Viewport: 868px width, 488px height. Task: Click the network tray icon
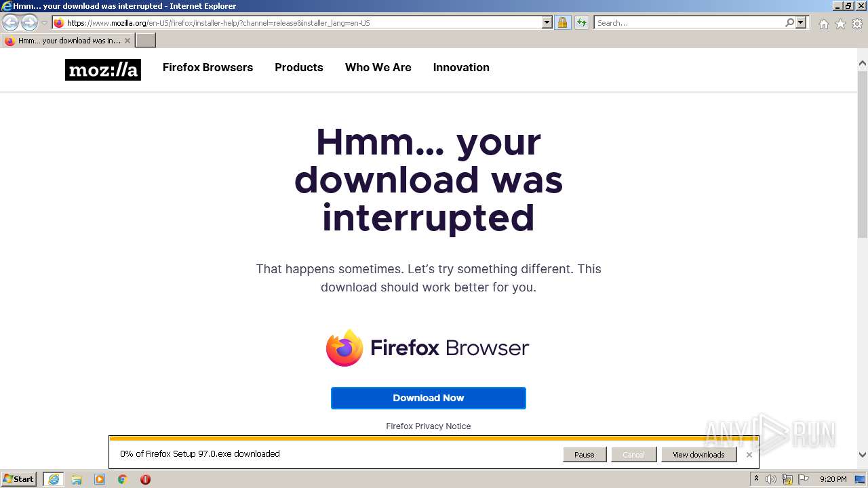pyautogui.click(x=787, y=479)
